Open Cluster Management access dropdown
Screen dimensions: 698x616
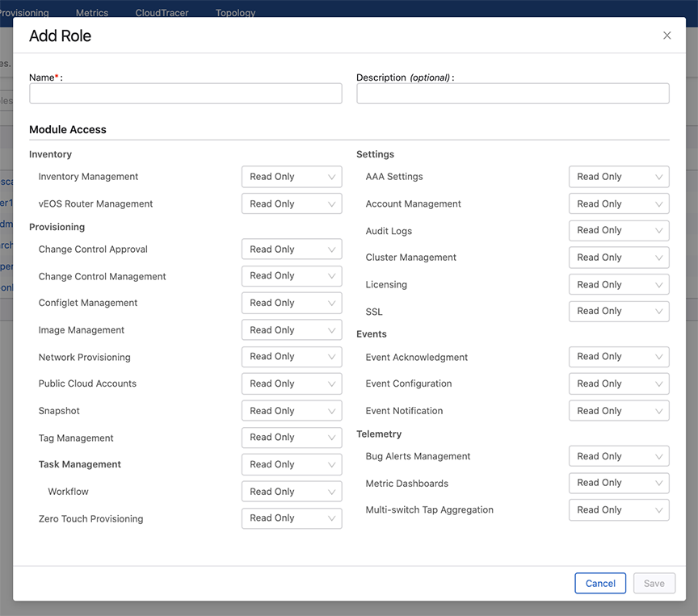point(619,258)
